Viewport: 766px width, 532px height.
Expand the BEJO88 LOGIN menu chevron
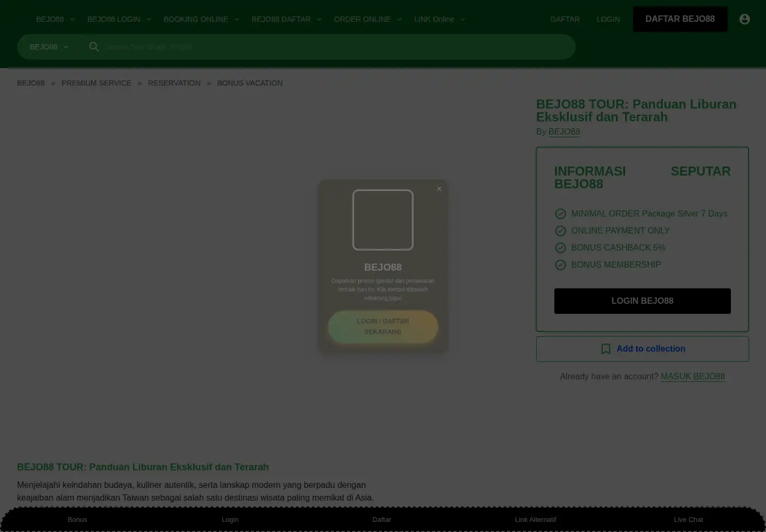pyautogui.click(x=149, y=19)
